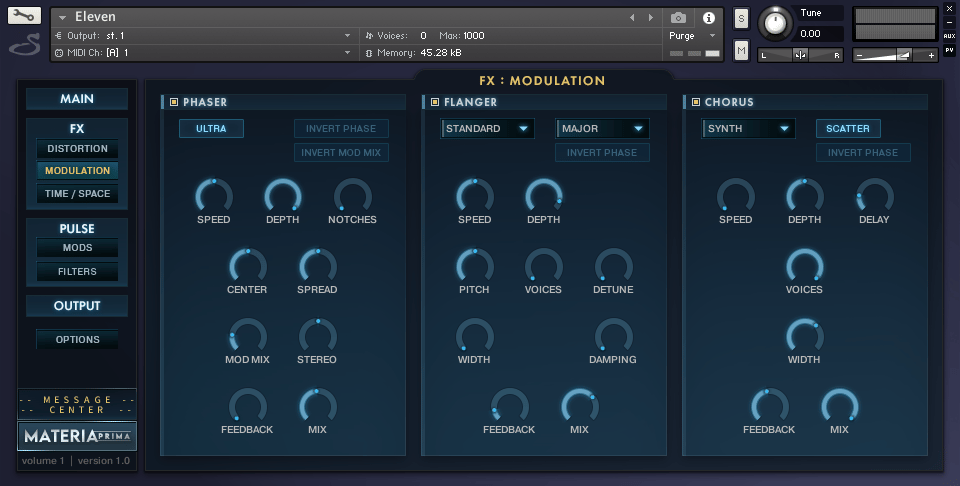Open the Chorus SYNTH type dropdown
The width and height of the screenshot is (960, 486).
[x=748, y=128]
